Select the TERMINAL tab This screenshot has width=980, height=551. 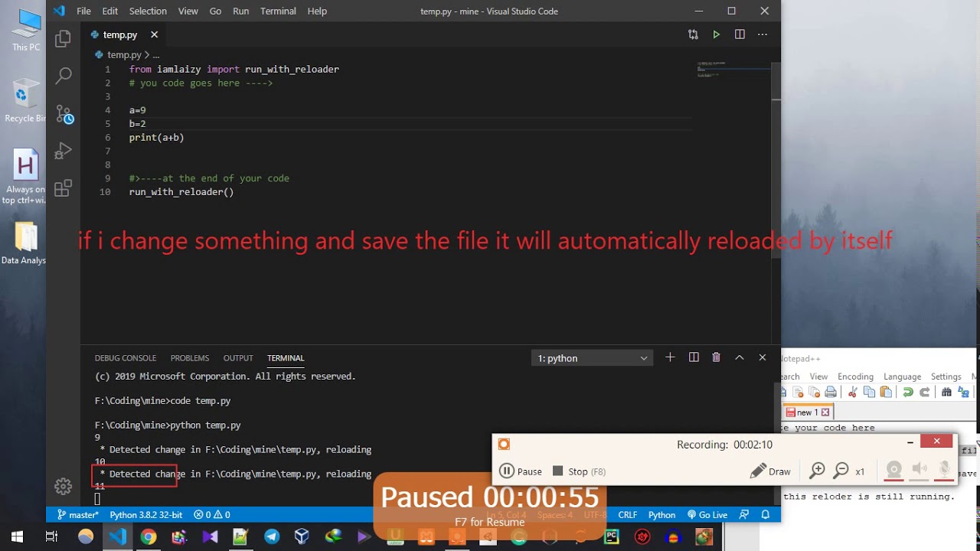point(286,358)
